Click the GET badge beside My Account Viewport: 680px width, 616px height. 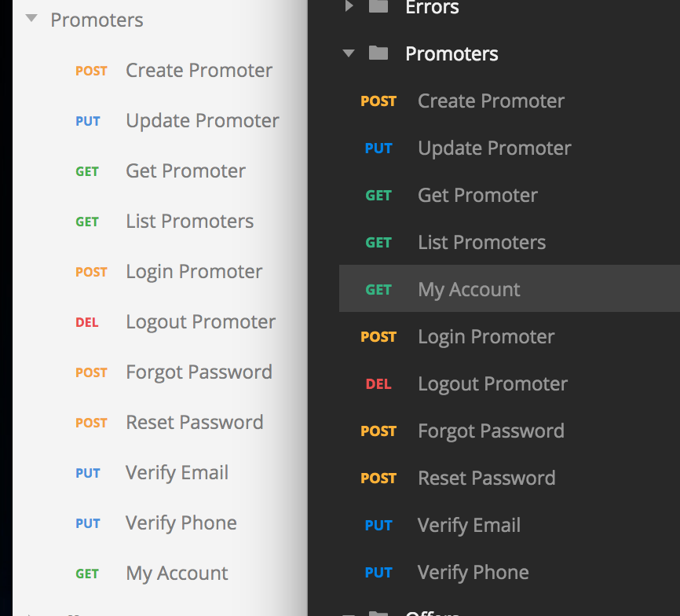[379, 289]
